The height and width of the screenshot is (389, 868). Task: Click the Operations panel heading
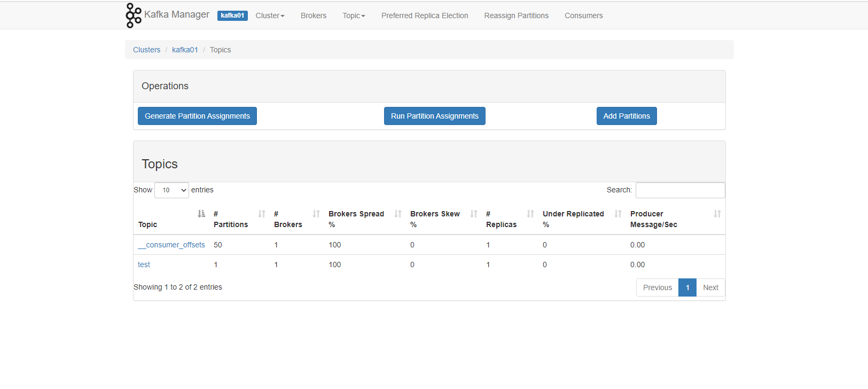[x=165, y=86]
